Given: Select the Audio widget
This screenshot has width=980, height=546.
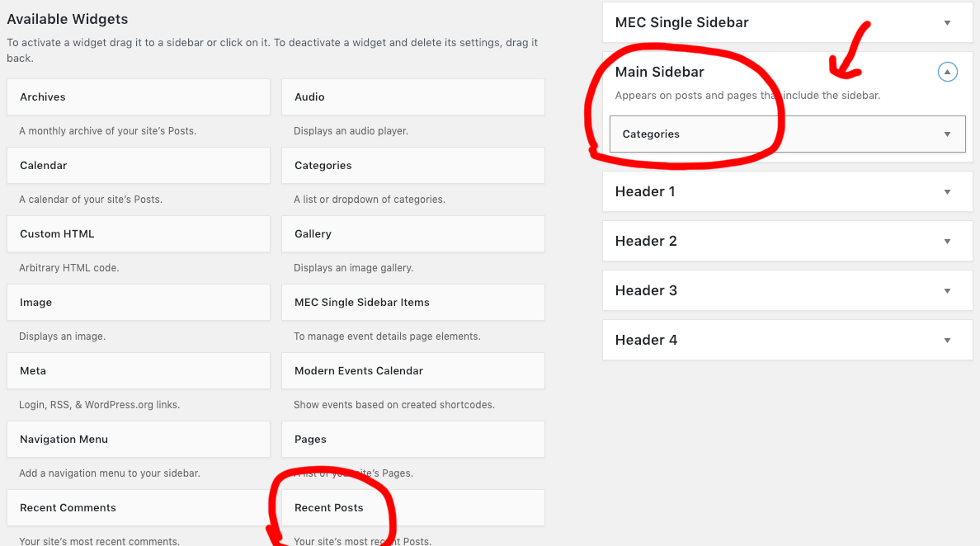Looking at the screenshot, I should (x=412, y=97).
